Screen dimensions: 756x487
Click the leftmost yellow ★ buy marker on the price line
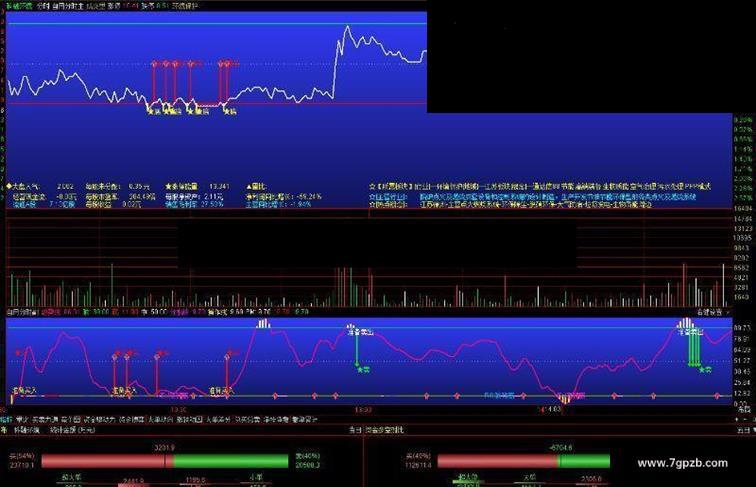pos(154,111)
